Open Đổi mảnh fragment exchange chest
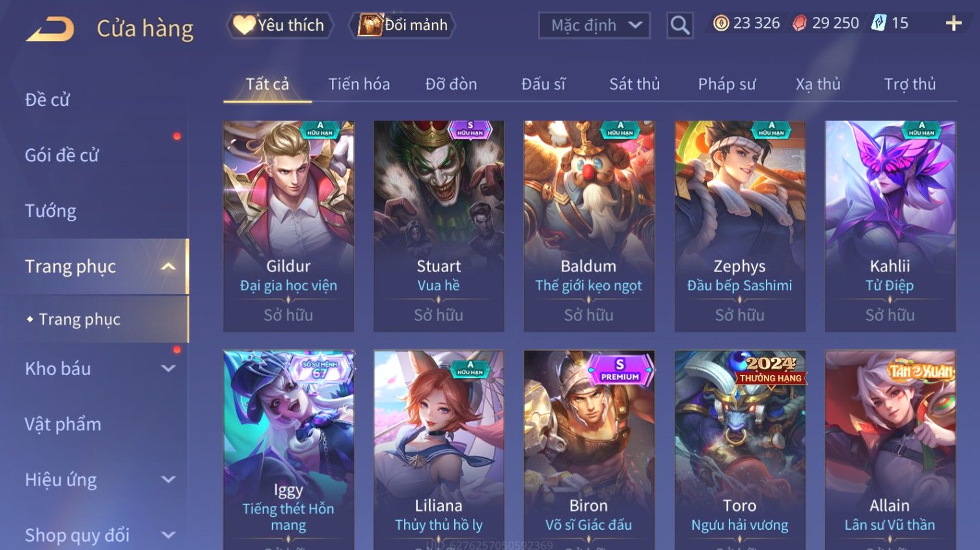Viewport: 980px width, 550px height. 402,25
